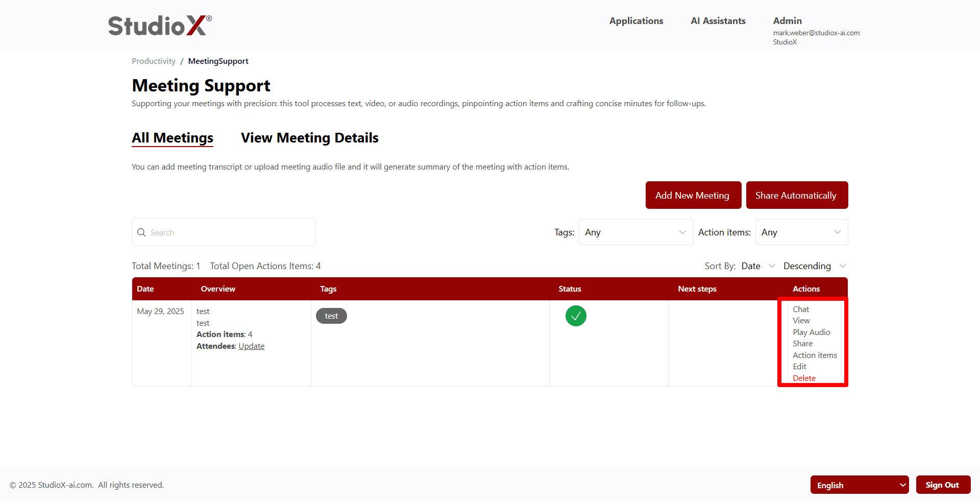
Task: Open Action items for the meeting
Action: [x=815, y=355]
